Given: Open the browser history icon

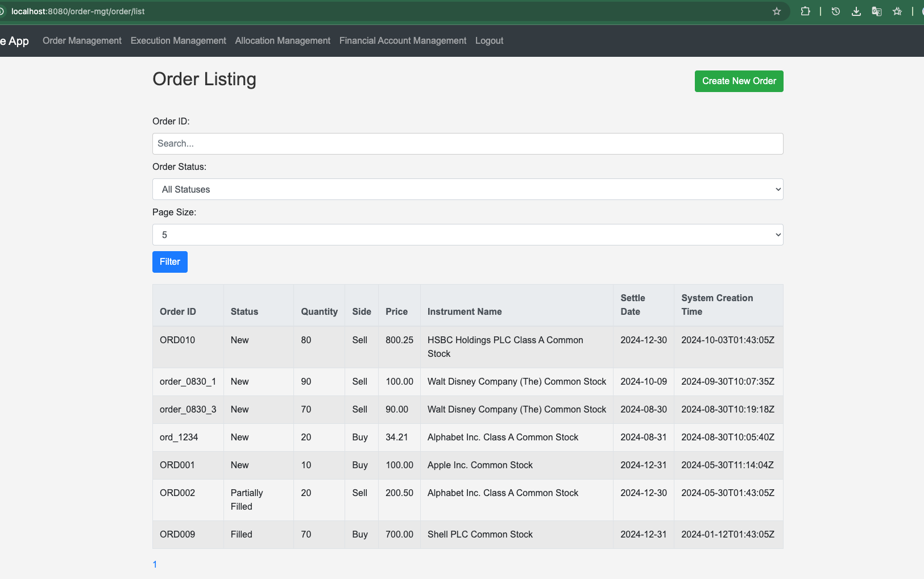Looking at the screenshot, I should click(835, 11).
